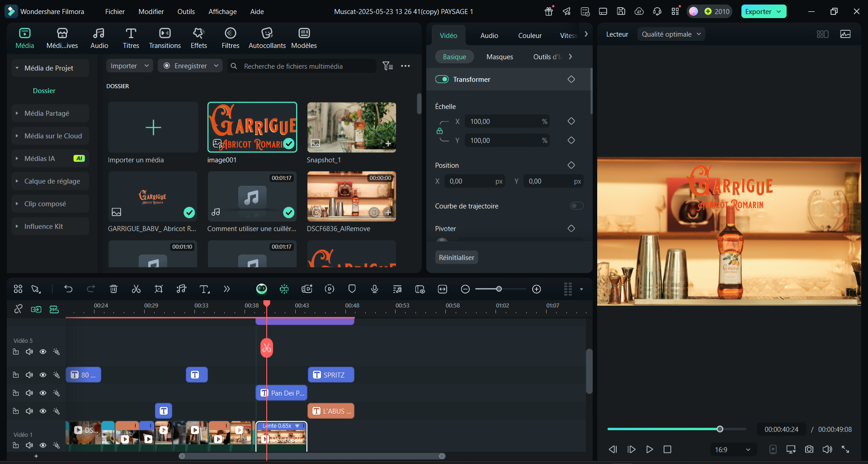The width and height of the screenshot is (868, 464).
Task: Click the save project icon in title bar
Action: point(621,11)
